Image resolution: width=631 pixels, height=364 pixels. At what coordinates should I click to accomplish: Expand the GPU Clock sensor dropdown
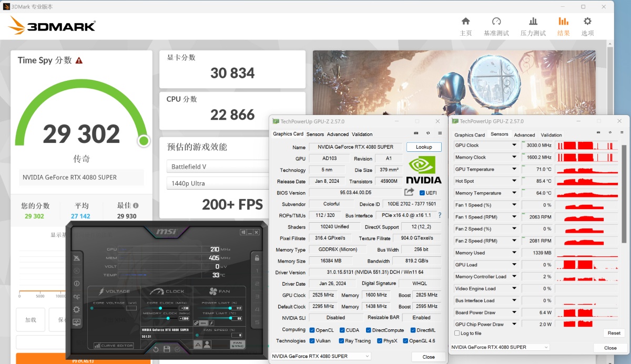tap(514, 145)
